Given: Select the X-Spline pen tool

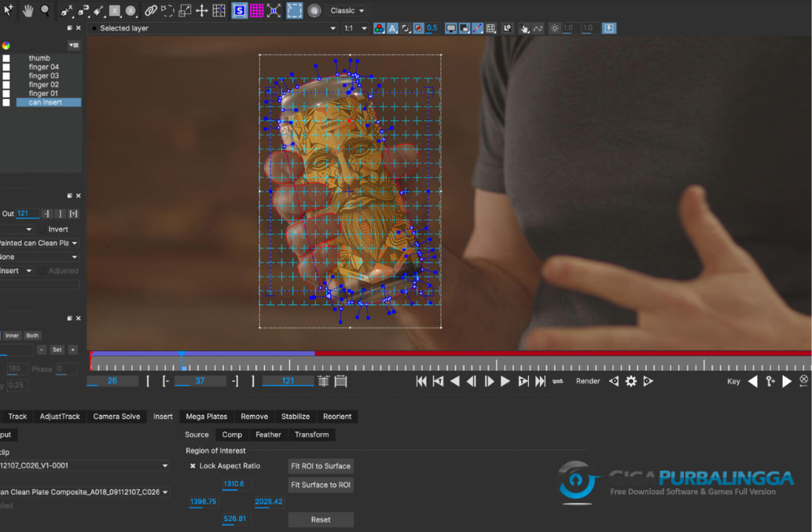Looking at the screenshot, I should click(66, 10).
